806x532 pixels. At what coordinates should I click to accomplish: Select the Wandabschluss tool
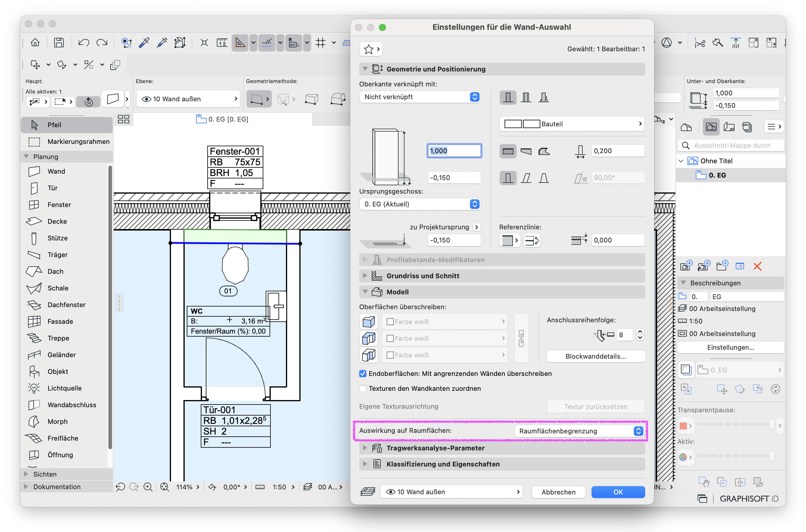[x=66, y=405]
